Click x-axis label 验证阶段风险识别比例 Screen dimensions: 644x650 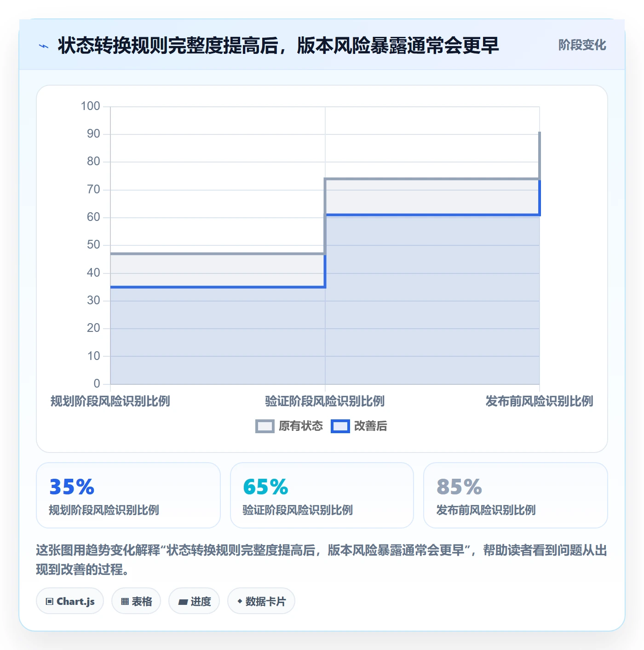pyautogui.click(x=325, y=401)
